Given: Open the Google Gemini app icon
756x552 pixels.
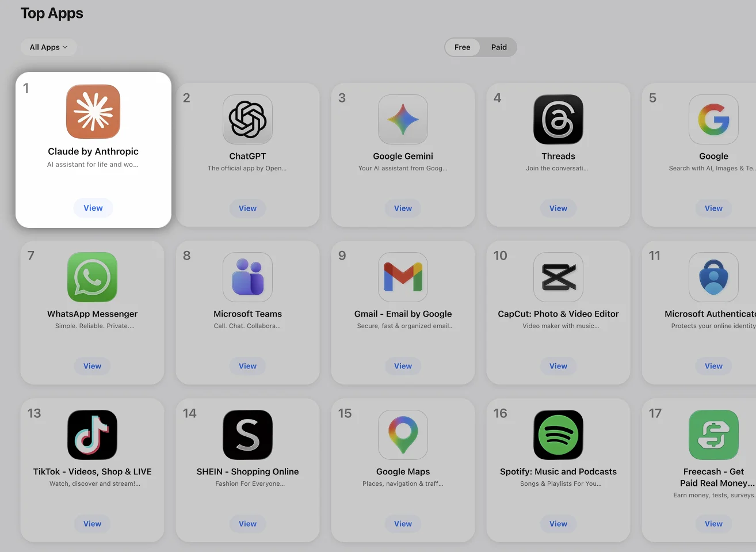Looking at the screenshot, I should coord(403,119).
